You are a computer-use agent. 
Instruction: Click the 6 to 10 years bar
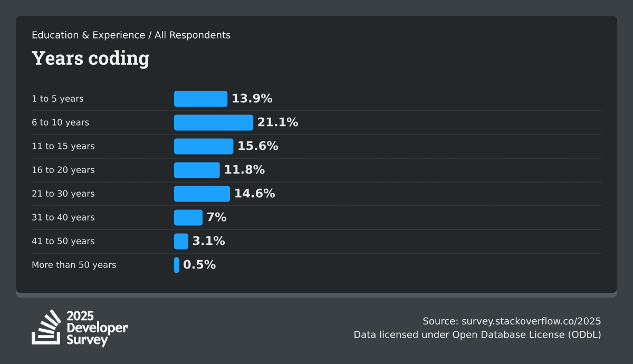(x=213, y=122)
